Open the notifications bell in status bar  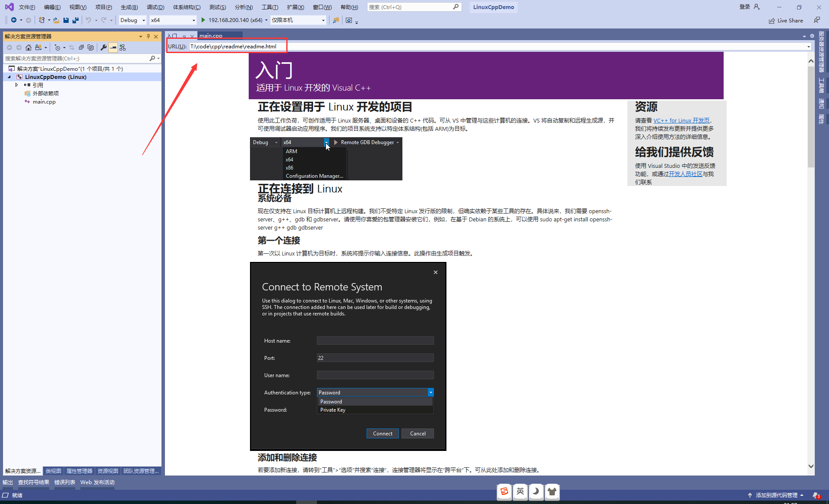815,495
